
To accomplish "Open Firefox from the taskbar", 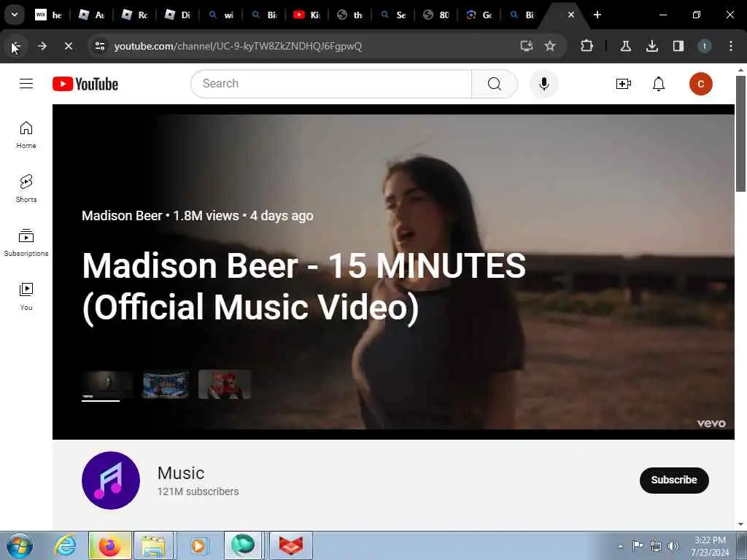I will (x=109, y=545).
